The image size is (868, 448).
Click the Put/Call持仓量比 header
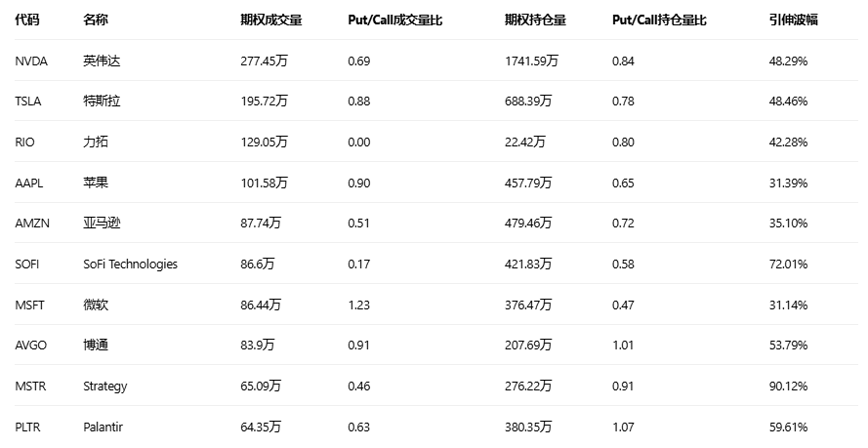point(658,20)
